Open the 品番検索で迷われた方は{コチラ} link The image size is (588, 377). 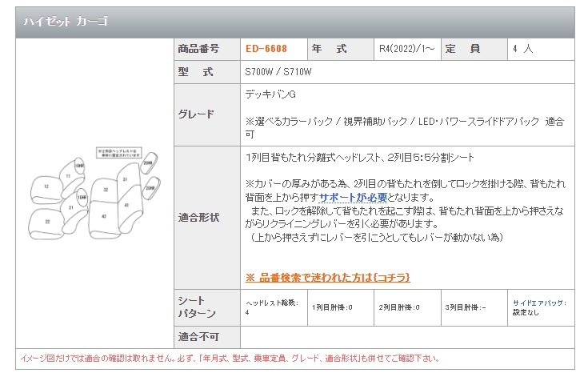coord(328,277)
